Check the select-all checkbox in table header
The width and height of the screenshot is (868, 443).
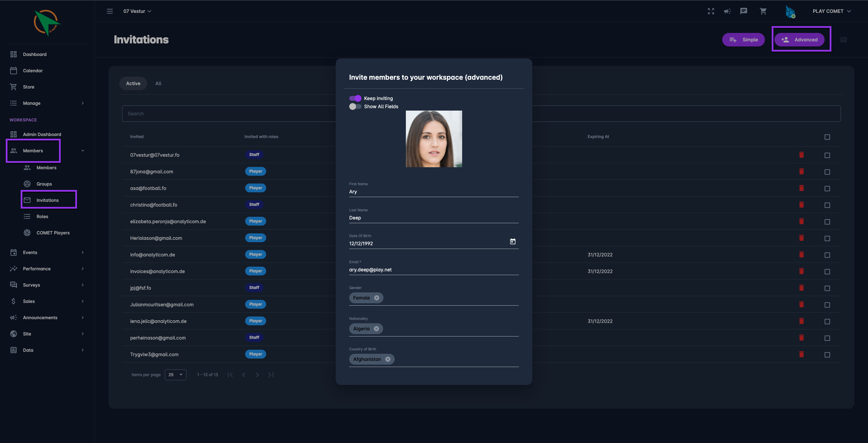coord(827,137)
